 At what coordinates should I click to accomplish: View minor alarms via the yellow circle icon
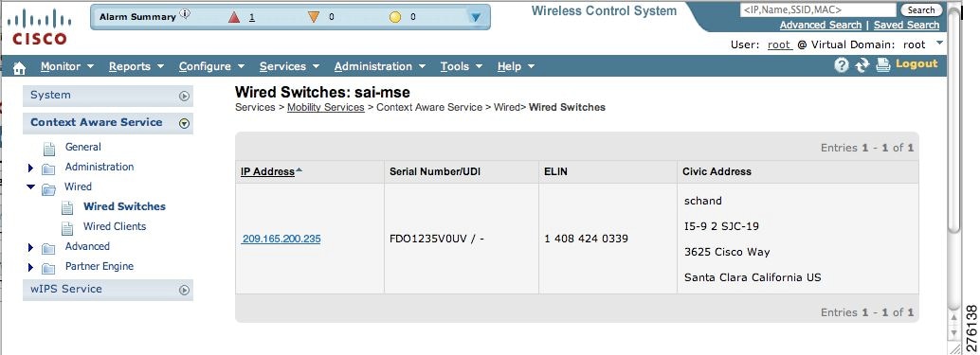coord(395,17)
